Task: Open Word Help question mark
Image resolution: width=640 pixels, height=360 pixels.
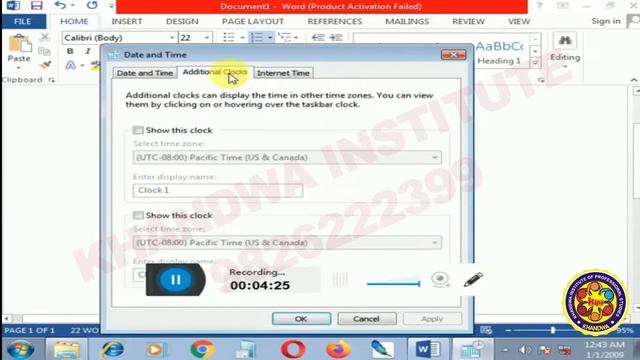Action: [x=540, y=6]
